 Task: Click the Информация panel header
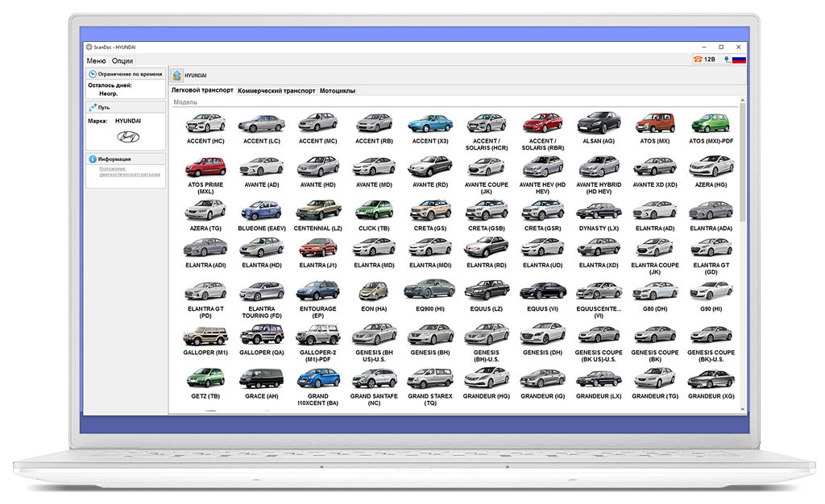click(x=126, y=159)
